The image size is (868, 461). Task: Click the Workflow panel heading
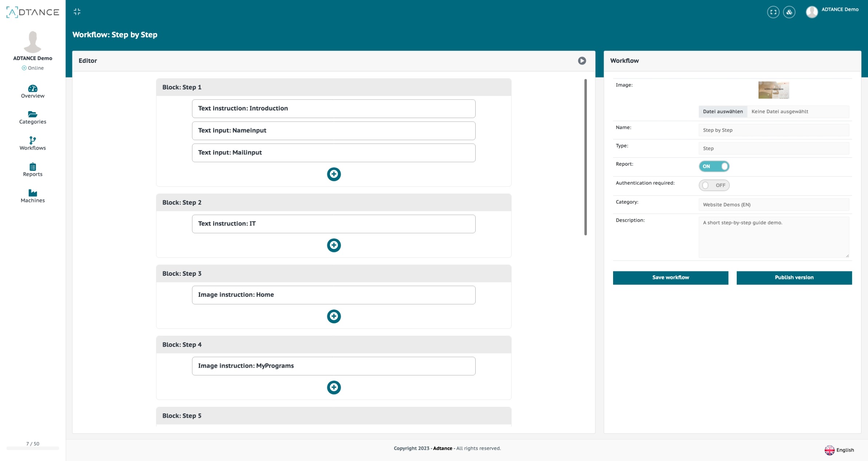(x=624, y=61)
